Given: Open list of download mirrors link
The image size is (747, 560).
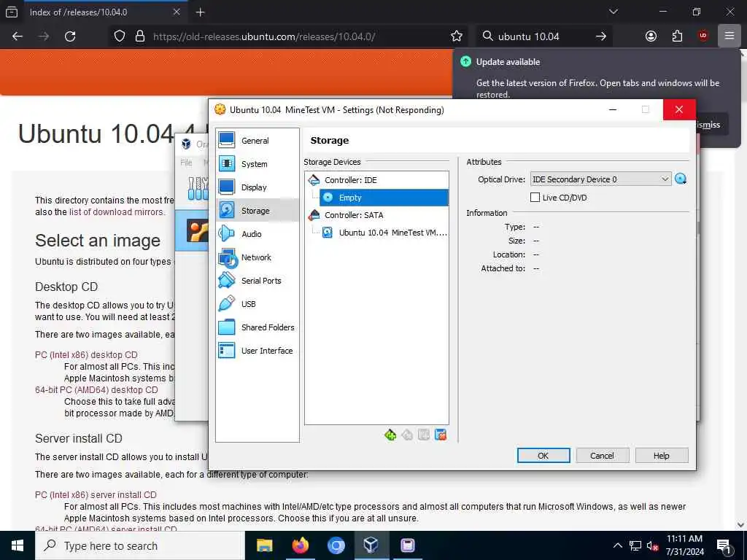Looking at the screenshot, I should point(117,212).
